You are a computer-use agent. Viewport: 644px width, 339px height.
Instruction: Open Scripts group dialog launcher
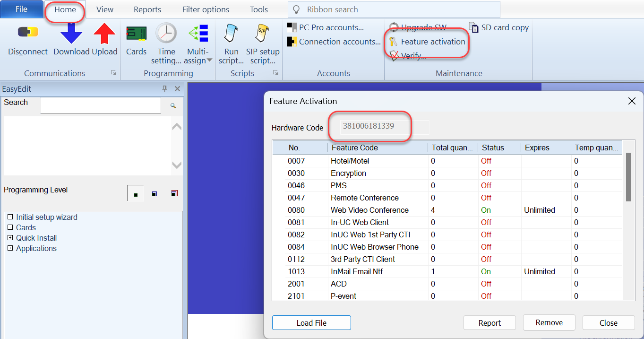point(275,73)
